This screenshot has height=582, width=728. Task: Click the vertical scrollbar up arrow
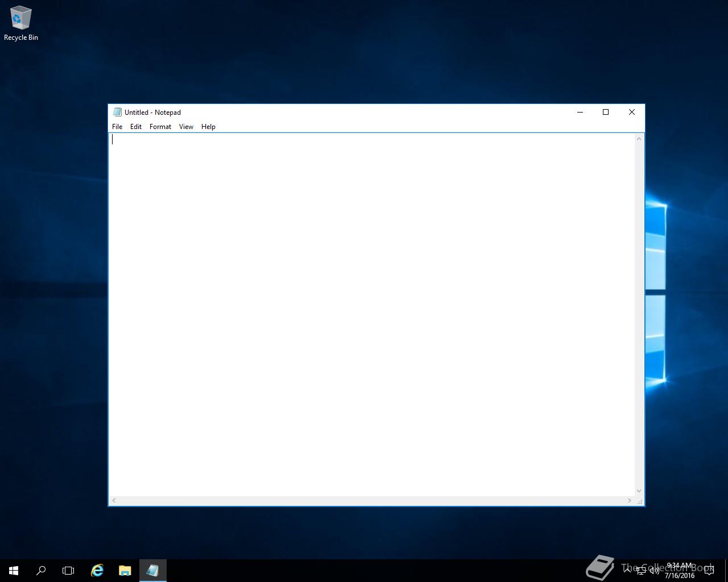639,139
